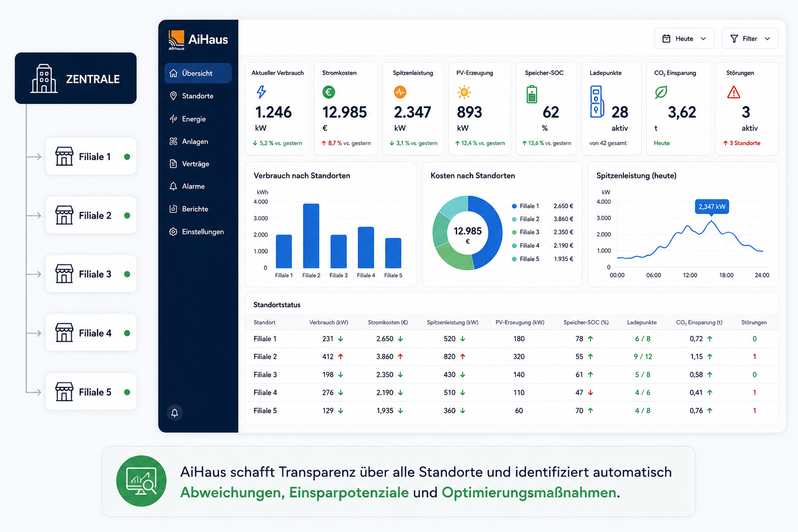Click Filiale 1 blue legend swatch

(x=514, y=206)
